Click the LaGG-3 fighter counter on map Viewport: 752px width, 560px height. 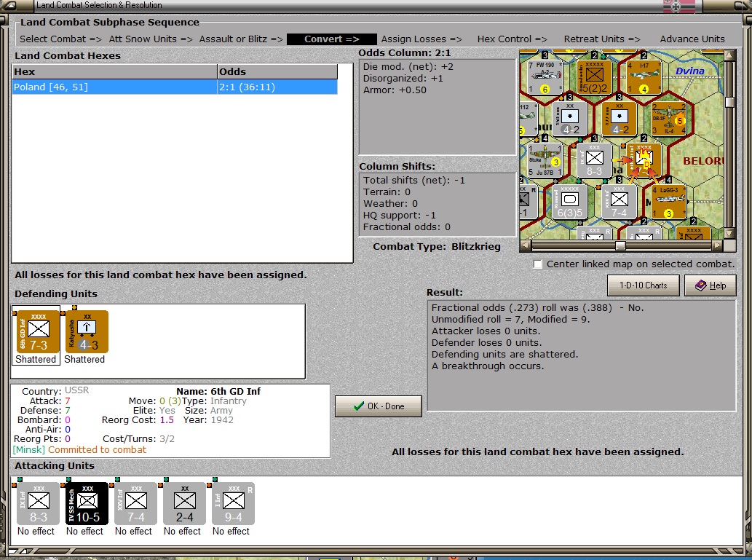tap(668, 202)
